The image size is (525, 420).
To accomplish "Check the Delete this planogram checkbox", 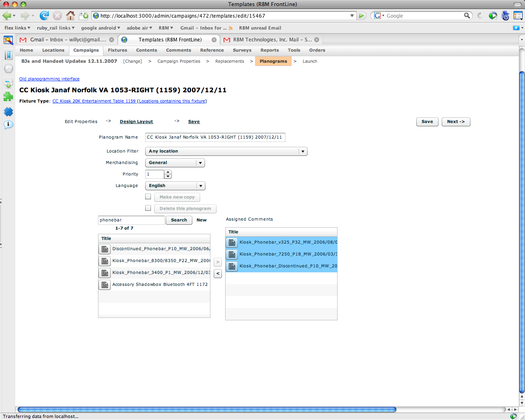I will 148,208.
